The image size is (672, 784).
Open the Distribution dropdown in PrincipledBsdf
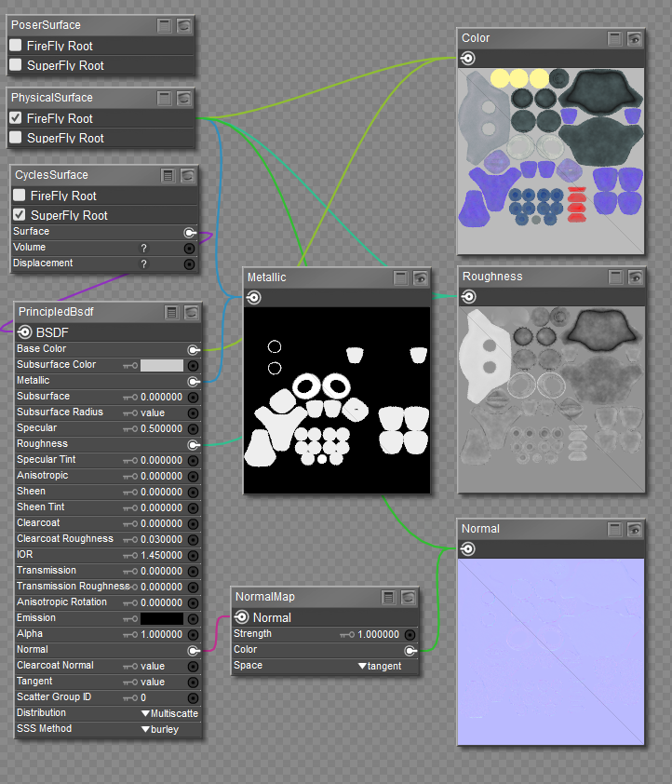pos(169,713)
